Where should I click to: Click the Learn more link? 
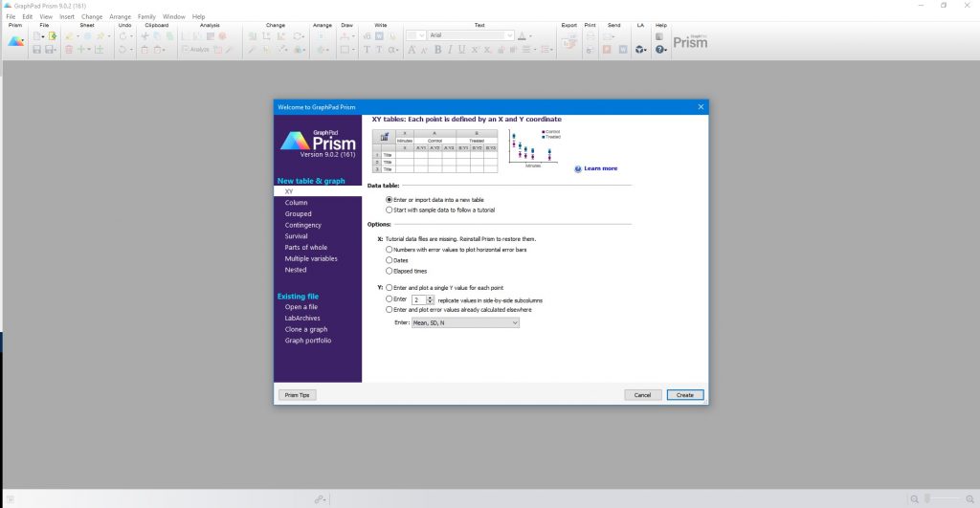coord(601,168)
